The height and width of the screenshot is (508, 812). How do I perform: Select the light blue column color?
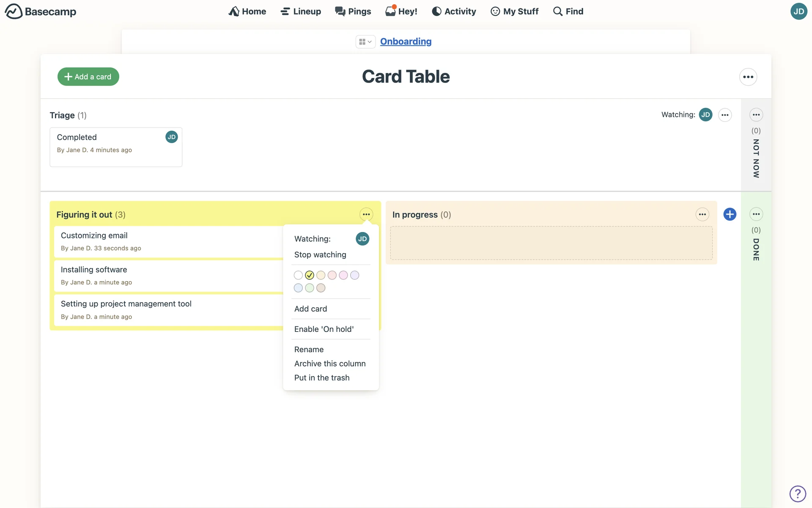[x=298, y=288]
